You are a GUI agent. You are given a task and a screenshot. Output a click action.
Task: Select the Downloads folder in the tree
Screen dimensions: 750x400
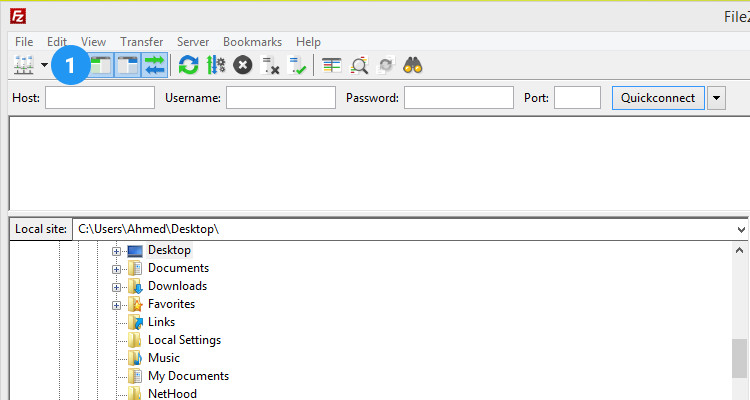click(x=177, y=286)
